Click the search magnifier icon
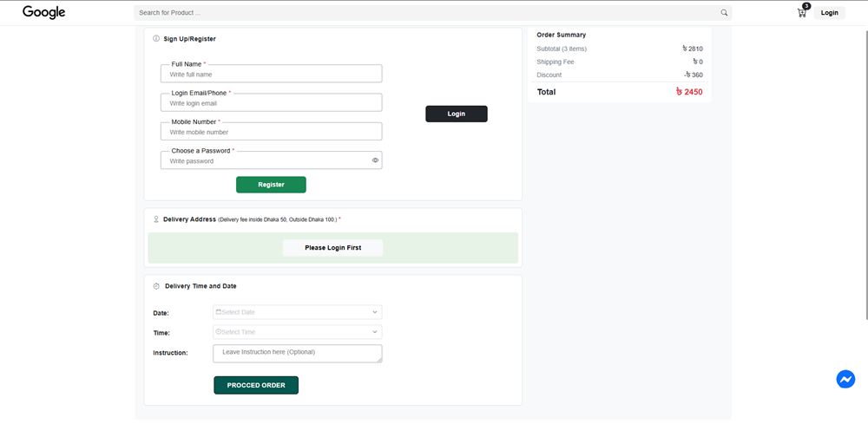 point(724,13)
